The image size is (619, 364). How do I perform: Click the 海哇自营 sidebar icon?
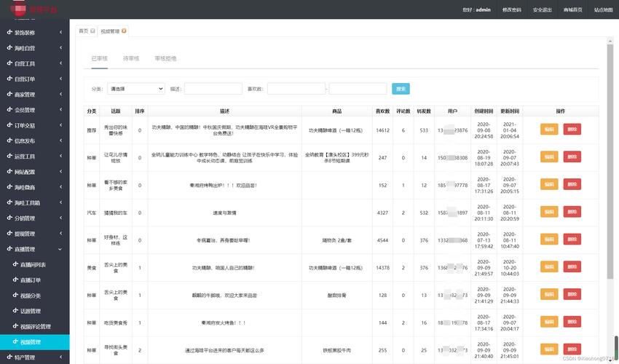9,47
